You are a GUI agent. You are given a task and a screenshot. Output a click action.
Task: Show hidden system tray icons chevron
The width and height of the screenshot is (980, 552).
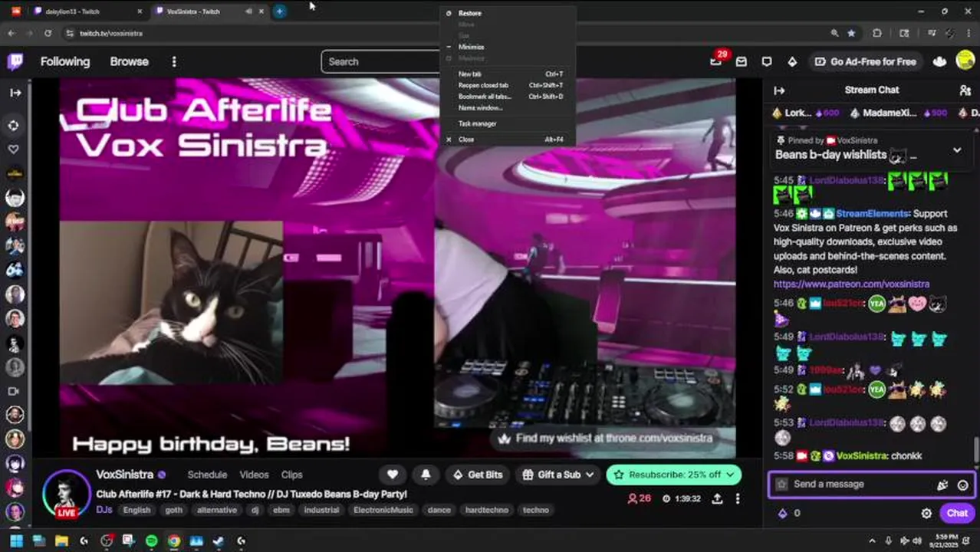click(x=872, y=541)
